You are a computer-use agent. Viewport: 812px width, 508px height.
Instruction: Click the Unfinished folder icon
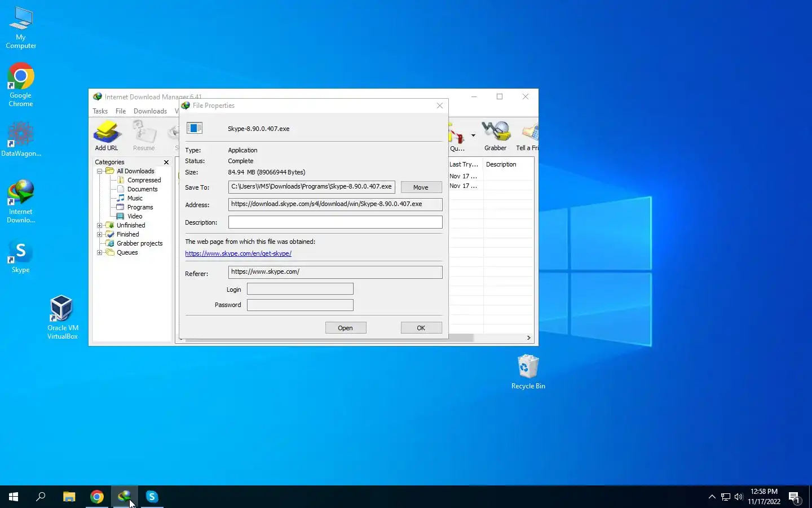tap(110, 225)
